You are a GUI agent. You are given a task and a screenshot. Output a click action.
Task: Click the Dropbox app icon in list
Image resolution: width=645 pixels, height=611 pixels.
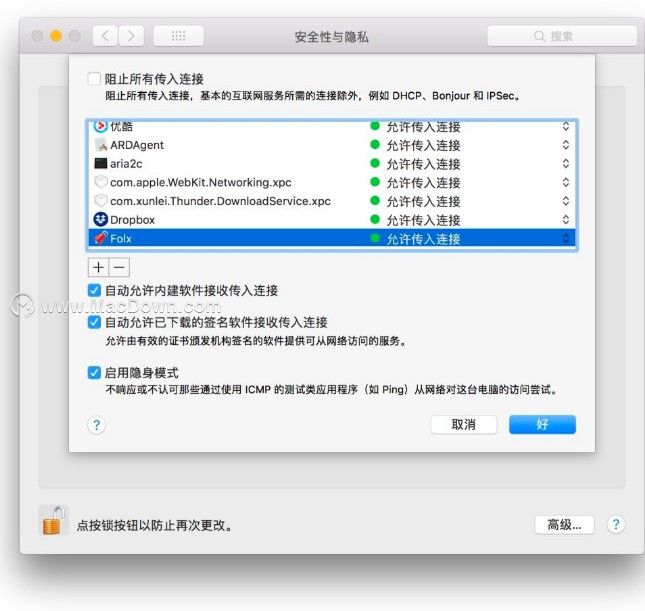point(100,219)
